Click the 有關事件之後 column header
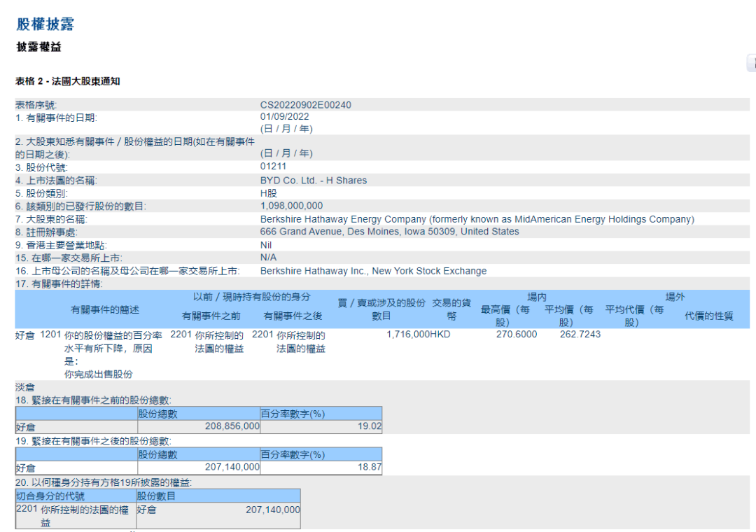The width and height of the screenshot is (756, 532). (x=293, y=316)
